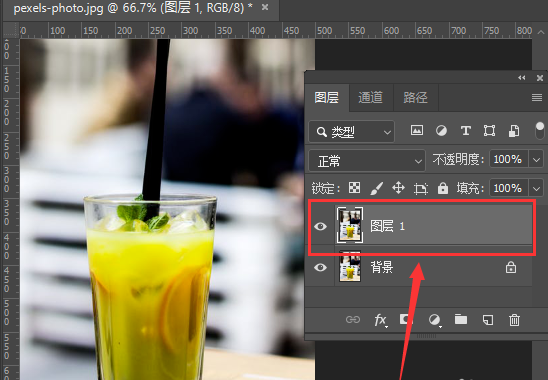
Task: Close the layers panel group
Action: (x=540, y=78)
